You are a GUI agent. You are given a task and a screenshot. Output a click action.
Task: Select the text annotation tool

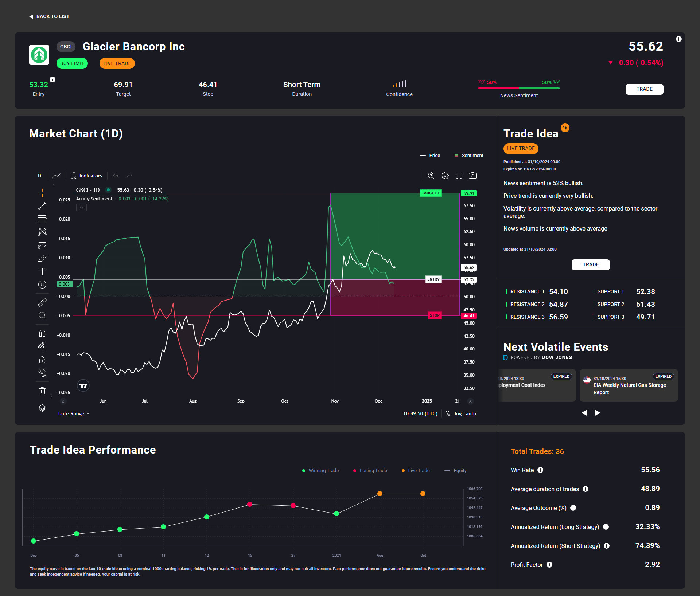point(42,271)
